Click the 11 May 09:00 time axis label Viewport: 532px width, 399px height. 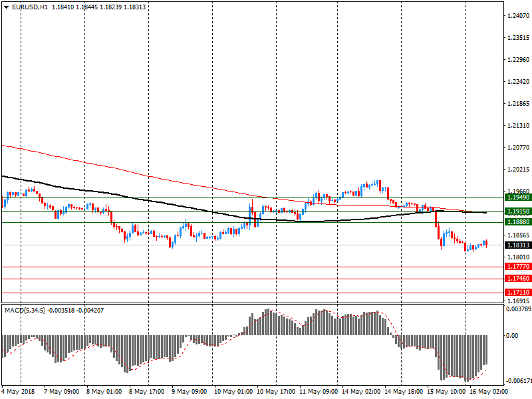(x=319, y=392)
